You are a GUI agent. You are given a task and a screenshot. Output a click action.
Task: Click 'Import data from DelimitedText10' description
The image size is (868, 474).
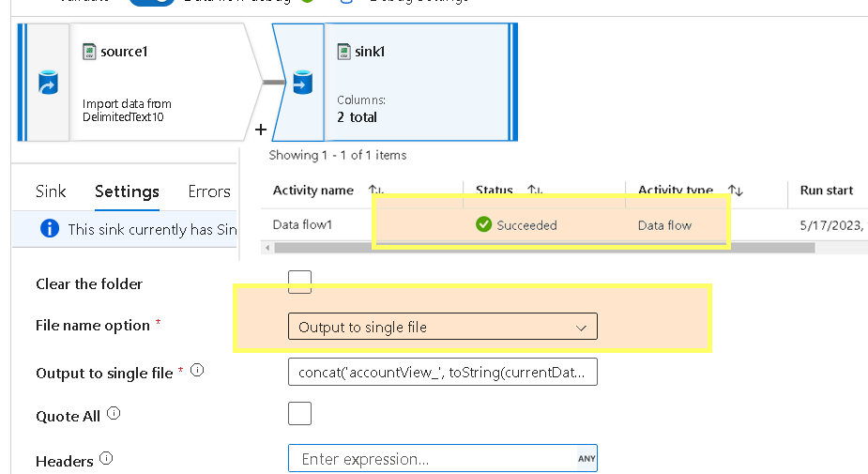point(127,110)
